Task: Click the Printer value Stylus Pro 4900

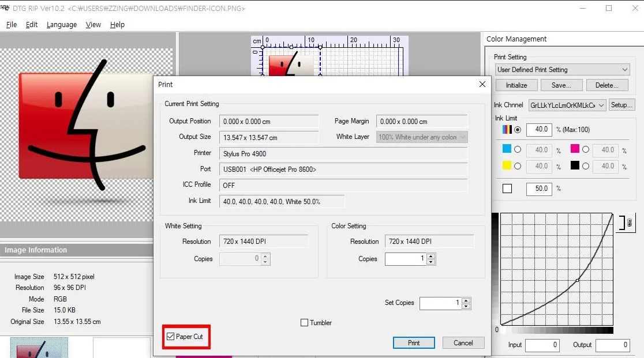Action: pyautogui.click(x=343, y=153)
